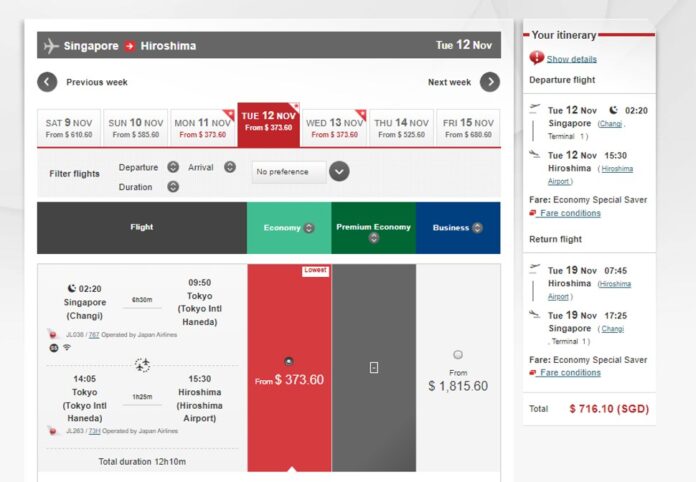Image resolution: width=696 pixels, height=482 pixels.
Task: Expand the Economy column sort arrow
Action: pos(308,228)
